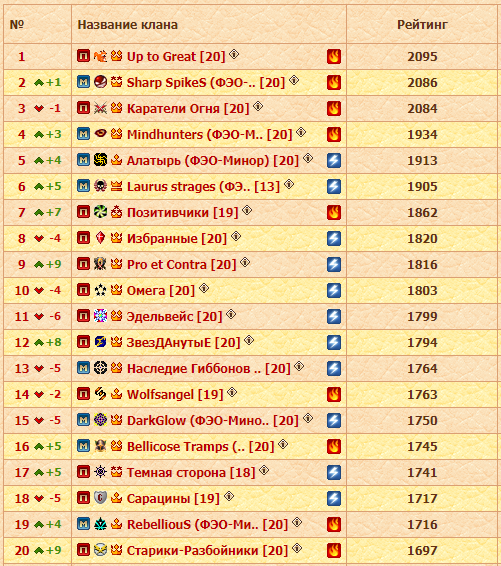Click the Название клана column header
Screen dimensions: 501x566
click(127, 25)
